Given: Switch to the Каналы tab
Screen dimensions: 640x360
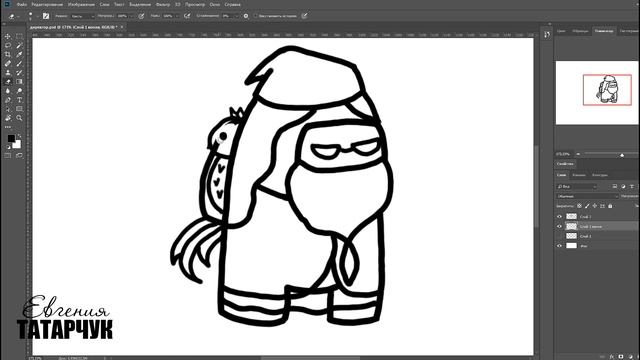Looking at the screenshot, I should 579,175.
